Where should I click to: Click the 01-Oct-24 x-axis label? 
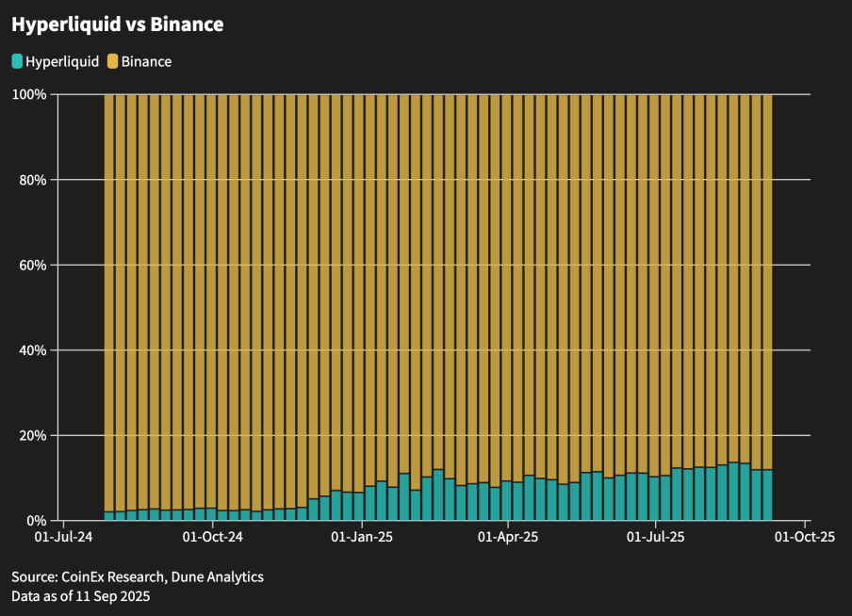coord(212,537)
